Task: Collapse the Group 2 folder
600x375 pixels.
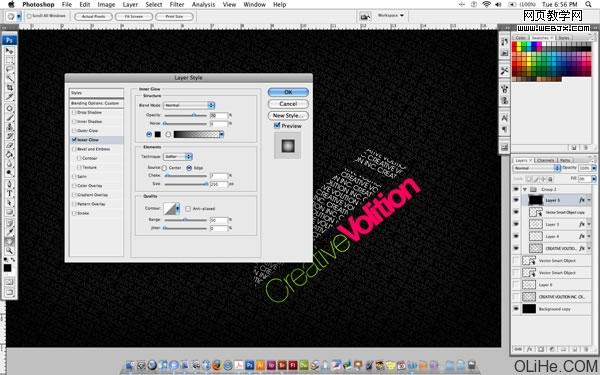Action: coord(525,189)
